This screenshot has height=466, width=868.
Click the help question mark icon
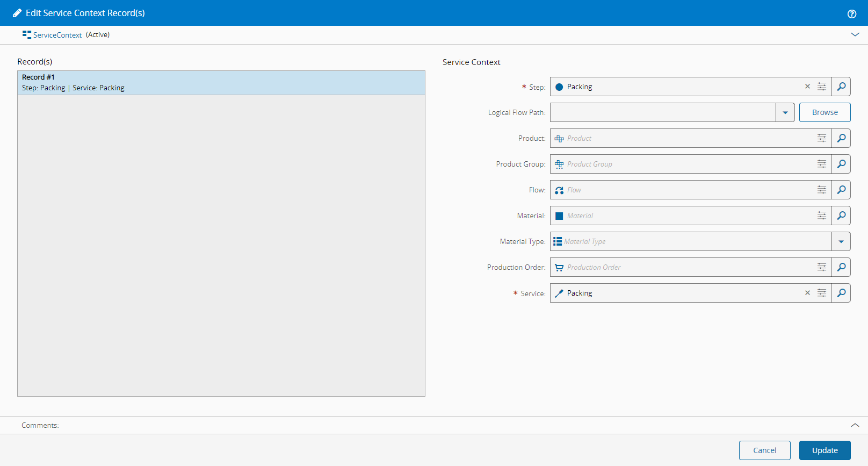tap(852, 14)
